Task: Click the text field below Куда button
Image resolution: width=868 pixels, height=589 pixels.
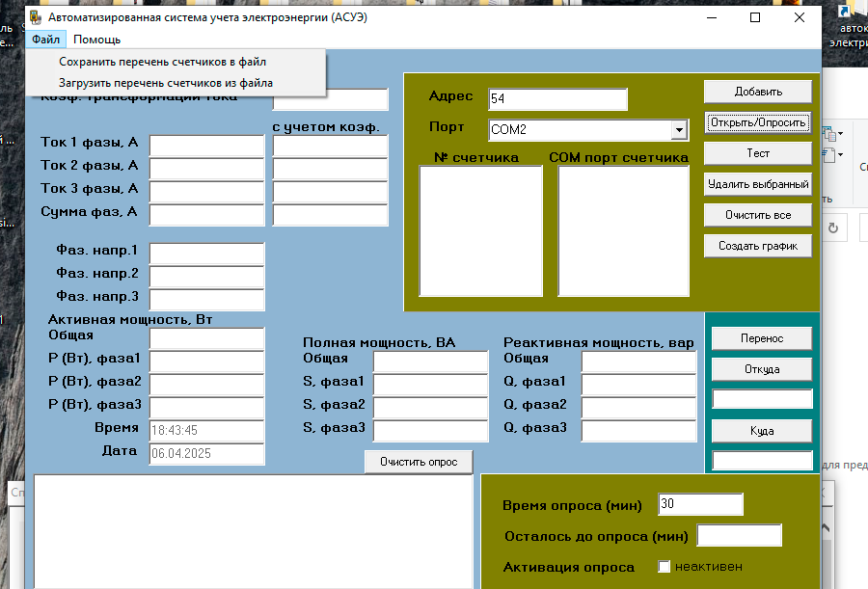Action: coord(762,461)
